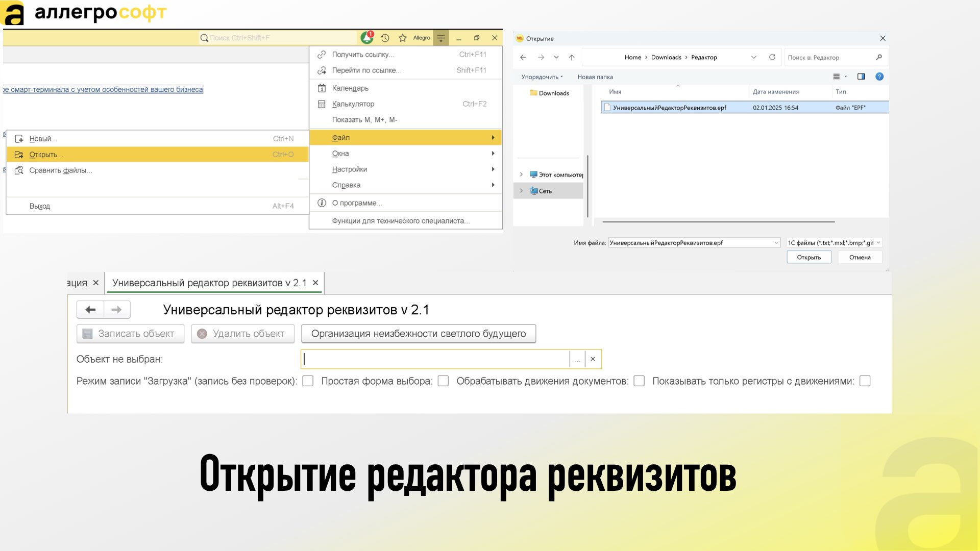
Task: Open the Упорядочить dropdown
Action: click(542, 77)
